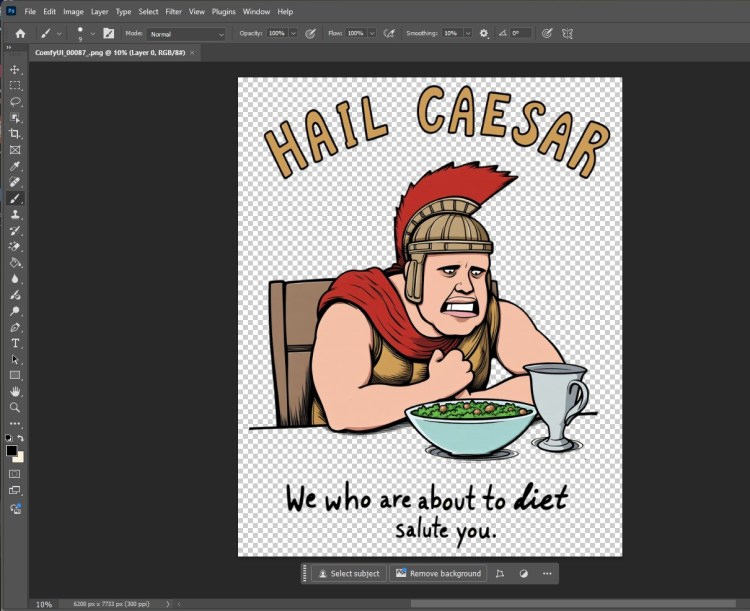Select the Horizontal Type tool
750x611 pixels.
[15, 343]
